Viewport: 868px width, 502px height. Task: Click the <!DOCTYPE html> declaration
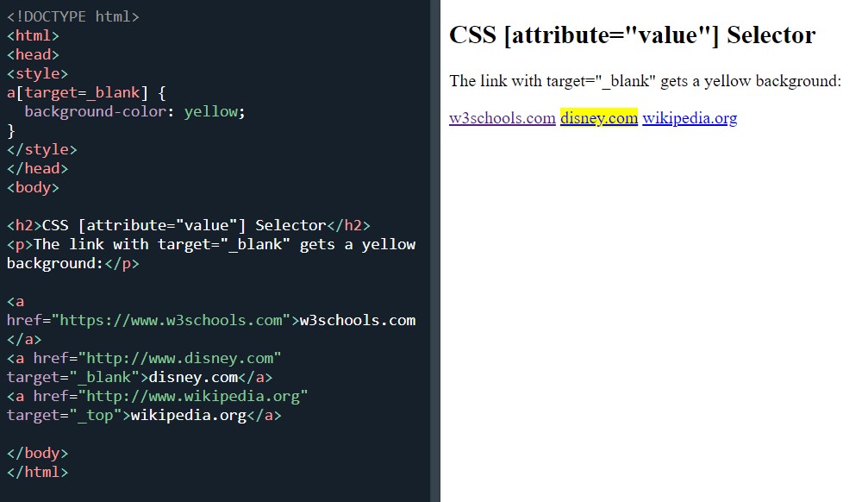72,16
